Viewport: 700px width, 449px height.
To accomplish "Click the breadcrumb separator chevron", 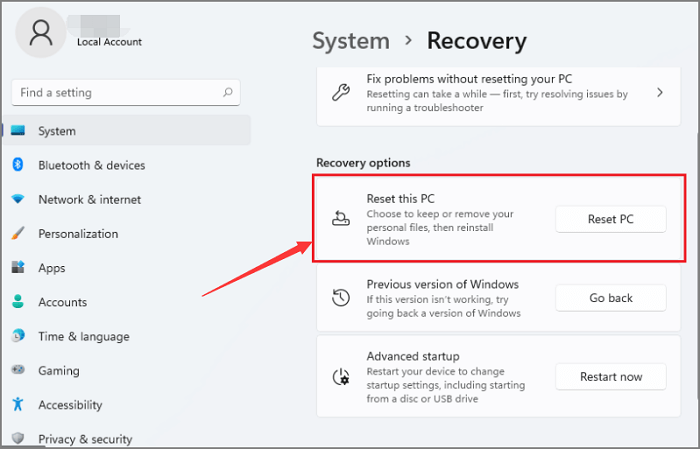I will click(x=408, y=41).
